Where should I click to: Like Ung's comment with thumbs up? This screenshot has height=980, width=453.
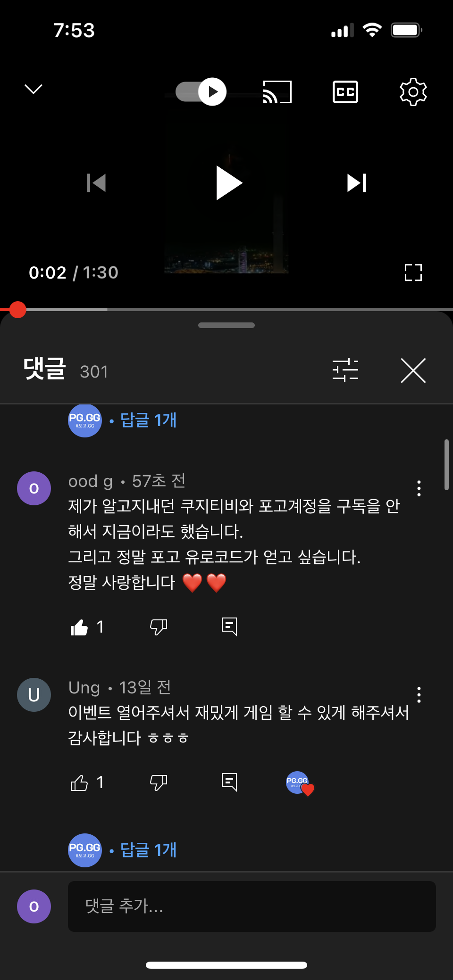(79, 783)
